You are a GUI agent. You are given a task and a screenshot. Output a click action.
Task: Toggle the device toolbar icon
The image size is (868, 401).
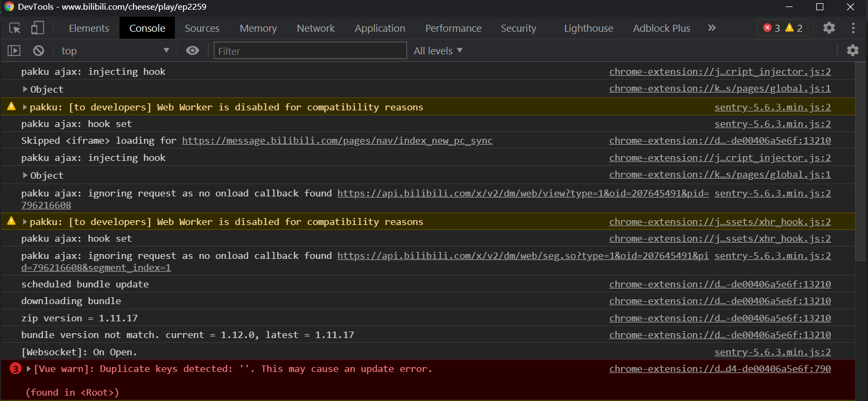click(x=37, y=28)
